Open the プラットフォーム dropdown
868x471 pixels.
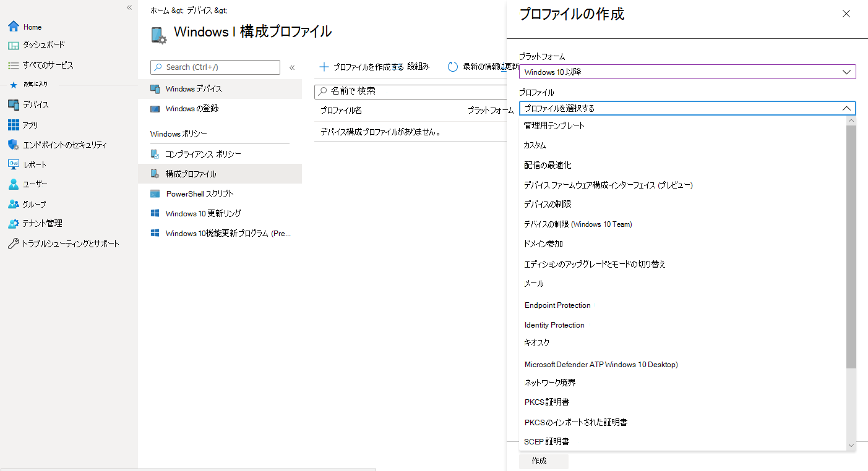tap(687, 71)
